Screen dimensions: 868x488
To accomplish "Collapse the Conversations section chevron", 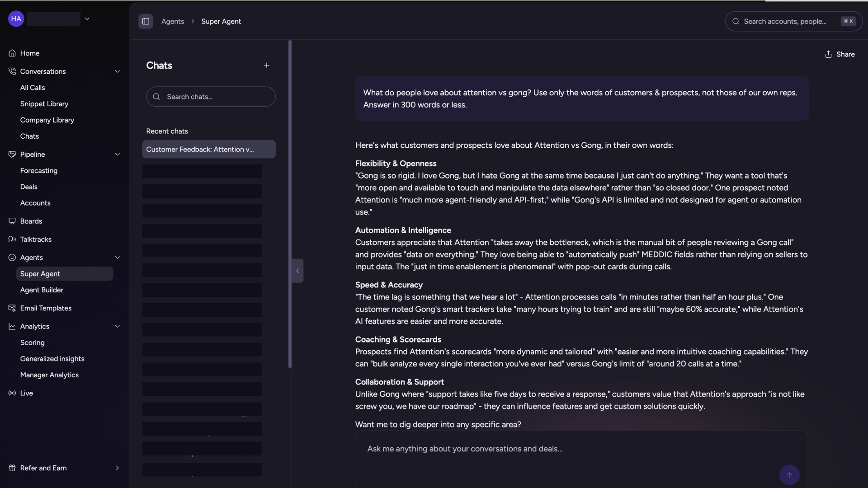I will tap(118, 71).
